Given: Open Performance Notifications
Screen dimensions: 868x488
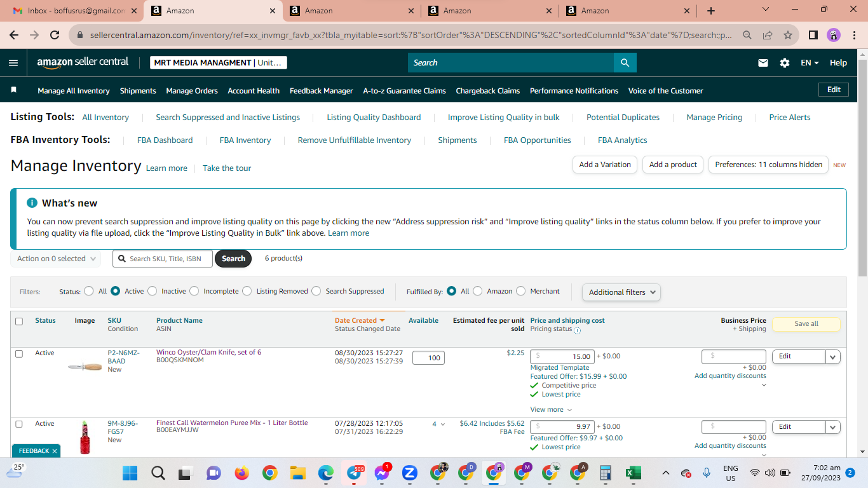Looking at the screenshot, I should tap(574, 91).
